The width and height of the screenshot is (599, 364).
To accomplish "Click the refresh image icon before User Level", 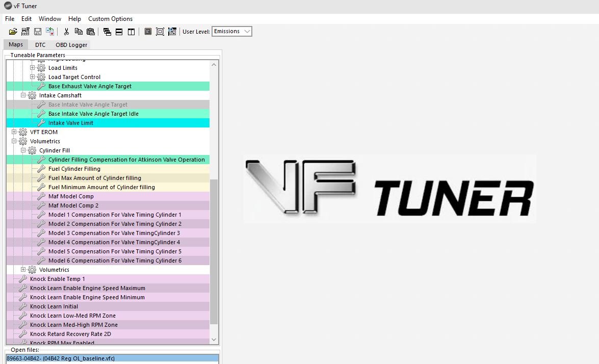I will [x=172, y=32].
